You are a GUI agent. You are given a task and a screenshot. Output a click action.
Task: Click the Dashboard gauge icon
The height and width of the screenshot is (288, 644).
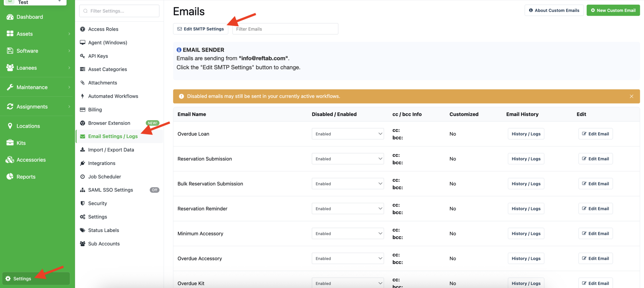click(10, 17)
